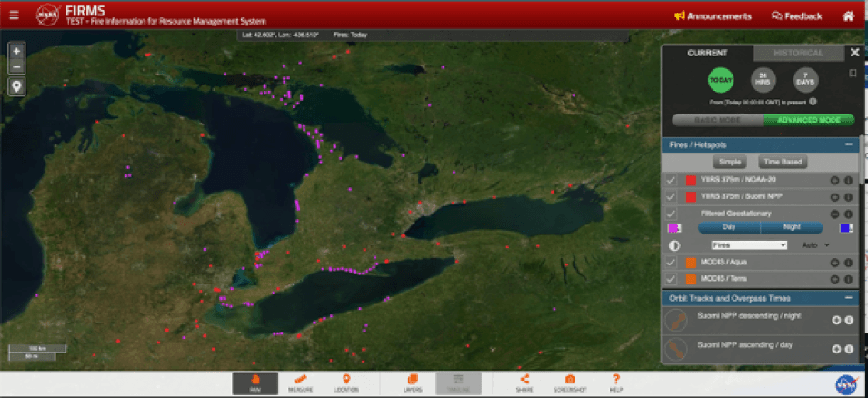868x398 pixels.
Task: Collapse VIIRS 375m / NOAA-20 options
Action: click(834, 181)
